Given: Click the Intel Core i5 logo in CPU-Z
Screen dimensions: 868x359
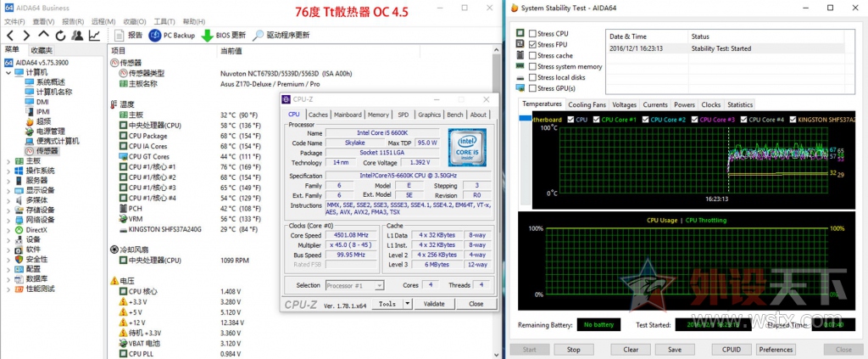Looking at the screenshot, I should pos(467,148).
